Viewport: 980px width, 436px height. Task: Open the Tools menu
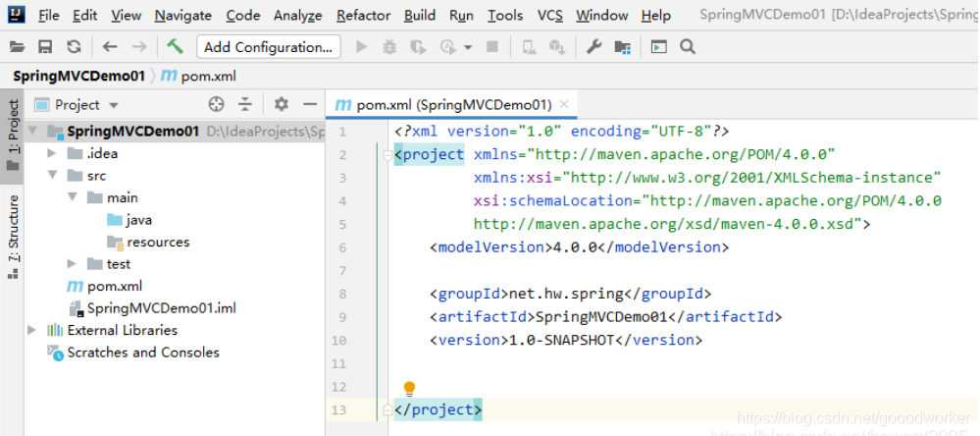[x=505, y=15]
